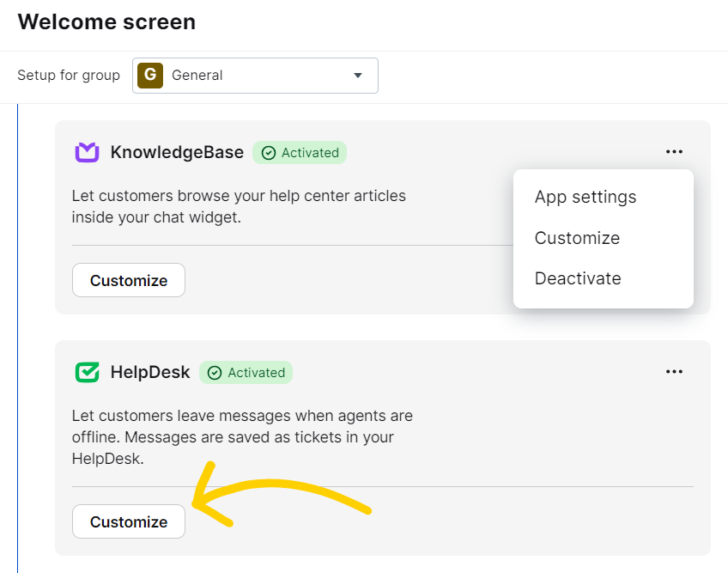Click the Customize button under KnowledgeBase
This screenshot has width=728, height=573.
pos(129,280)
